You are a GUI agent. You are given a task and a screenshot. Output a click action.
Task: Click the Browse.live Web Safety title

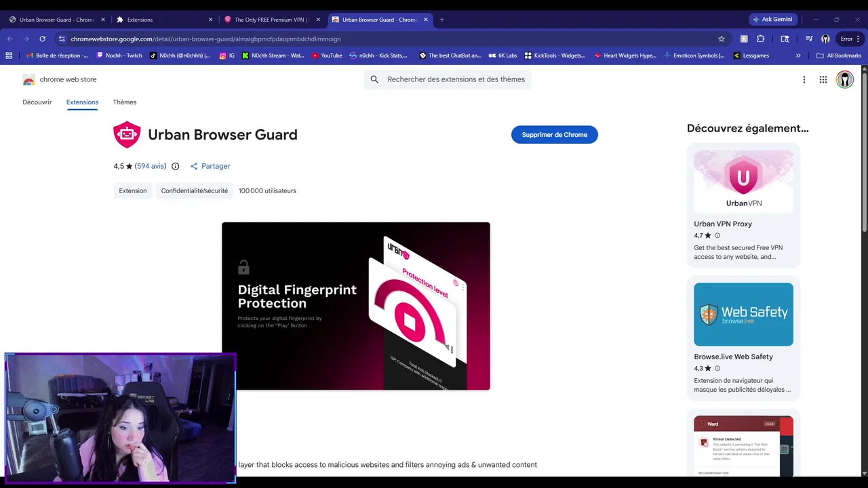[x=734, y=357]
